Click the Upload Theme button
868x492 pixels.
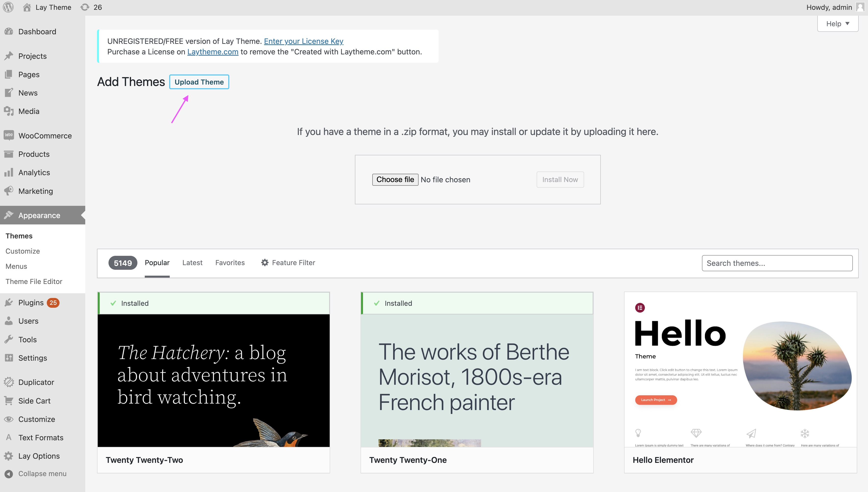199,82
